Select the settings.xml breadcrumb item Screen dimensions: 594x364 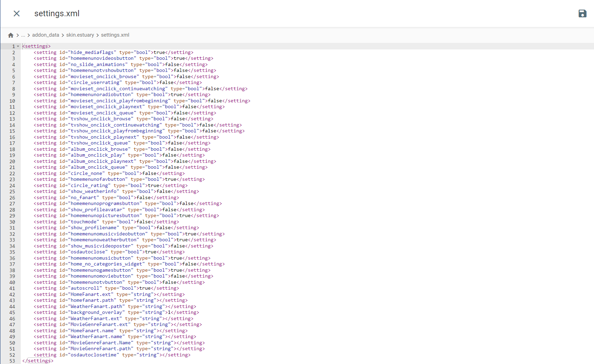115,35
